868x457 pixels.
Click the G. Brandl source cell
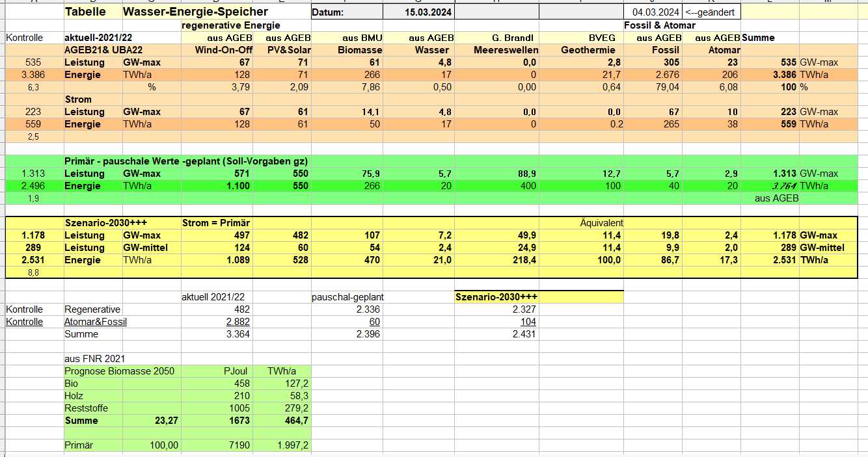click(513, 38)
